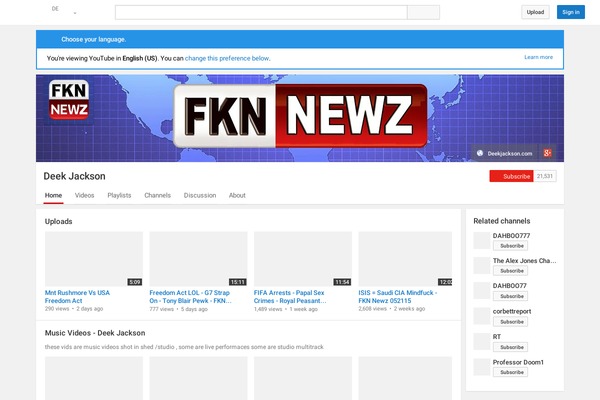Switch to the Videos tab
The image size is (600, 400).
point(85,195)
